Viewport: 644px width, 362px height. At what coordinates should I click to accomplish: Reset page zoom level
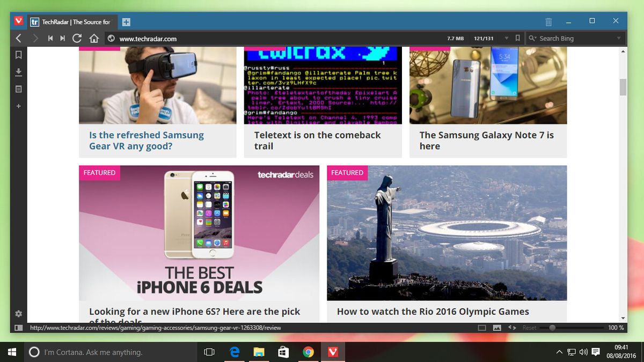point(529,328)
